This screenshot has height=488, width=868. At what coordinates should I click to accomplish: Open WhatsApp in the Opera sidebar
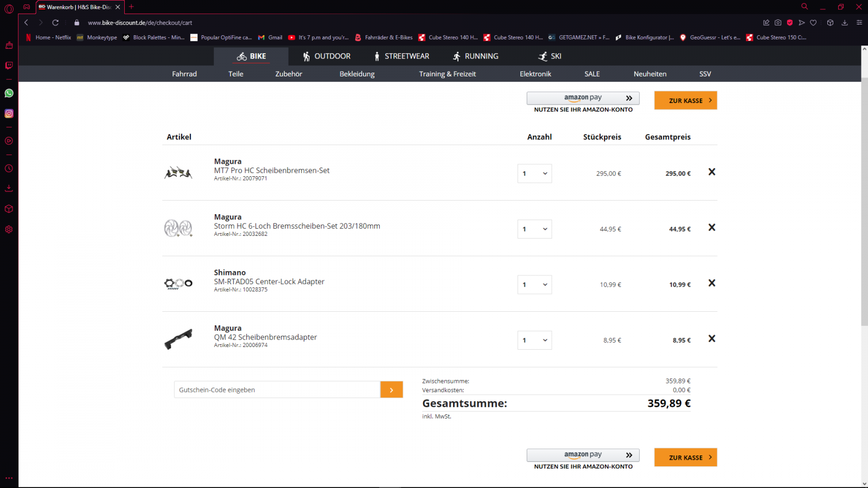(x=9, y=93)
